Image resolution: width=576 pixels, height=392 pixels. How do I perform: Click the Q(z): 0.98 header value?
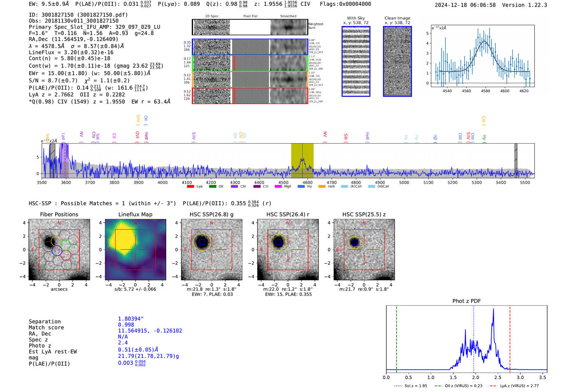tap(227, 4)
